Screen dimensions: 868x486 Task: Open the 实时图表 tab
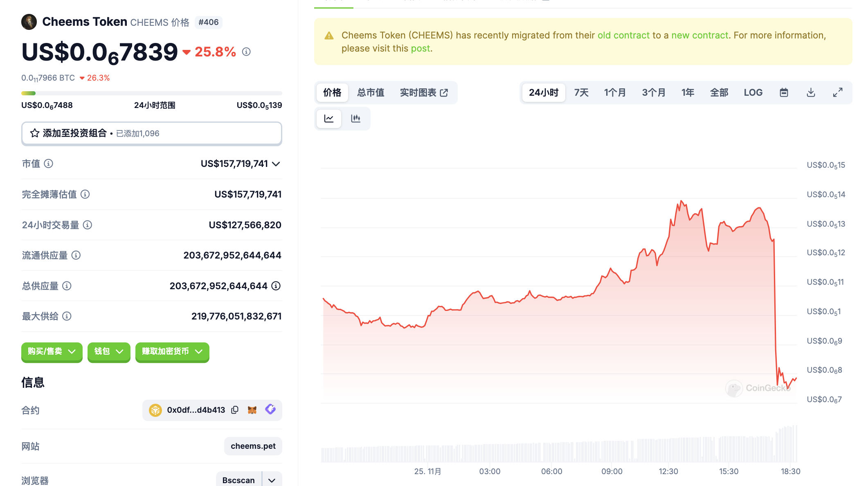[x=423, y=92]
